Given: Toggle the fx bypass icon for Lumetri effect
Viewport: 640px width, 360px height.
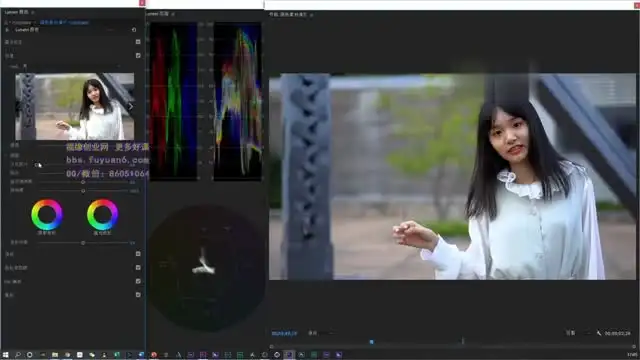Looking at the screenshot, I should [x=7, y=30].
